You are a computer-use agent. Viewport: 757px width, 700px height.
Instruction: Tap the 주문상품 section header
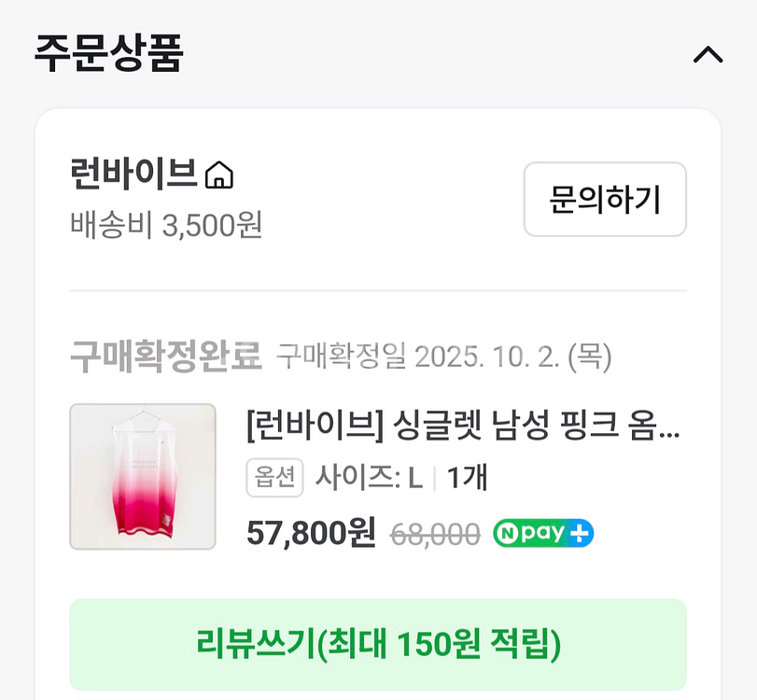pyautogui.click(x=109, y=53)
